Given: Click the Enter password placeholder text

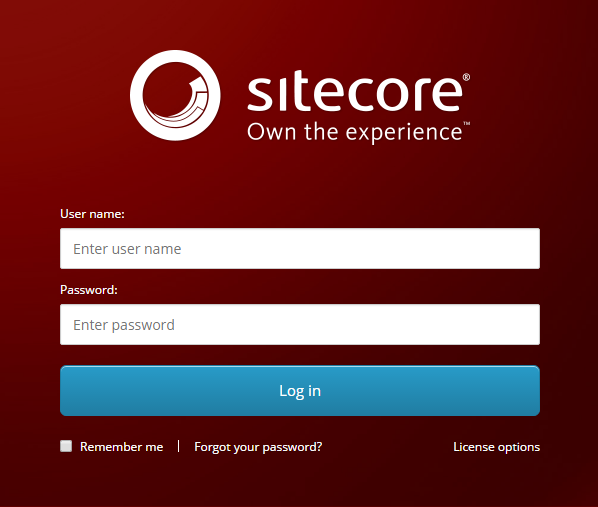Looking at the screenshot, I should tap(124, 325).
